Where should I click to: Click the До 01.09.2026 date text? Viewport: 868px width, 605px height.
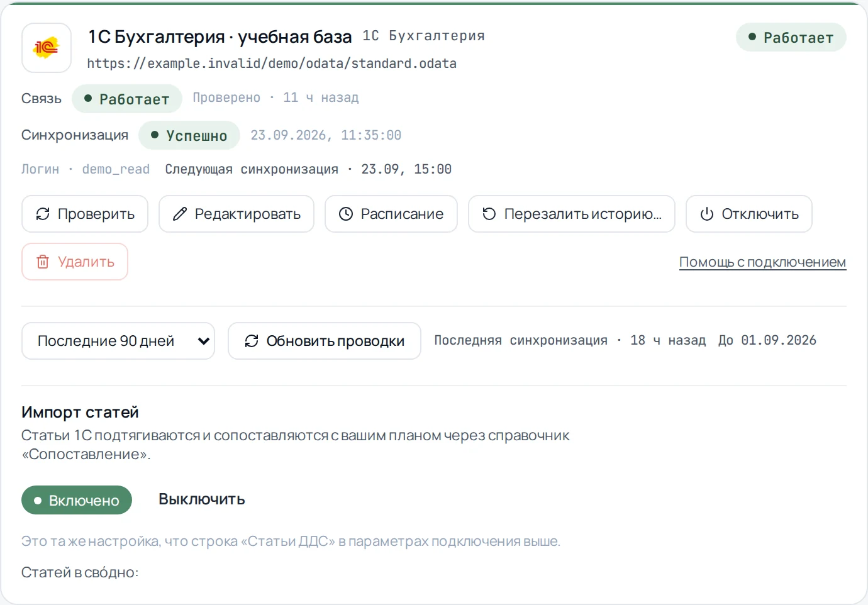point(767,340)
